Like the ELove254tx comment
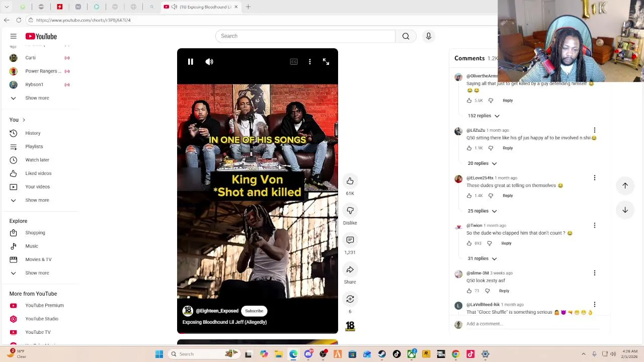644x362 pixels. click(x=469, y=196)
